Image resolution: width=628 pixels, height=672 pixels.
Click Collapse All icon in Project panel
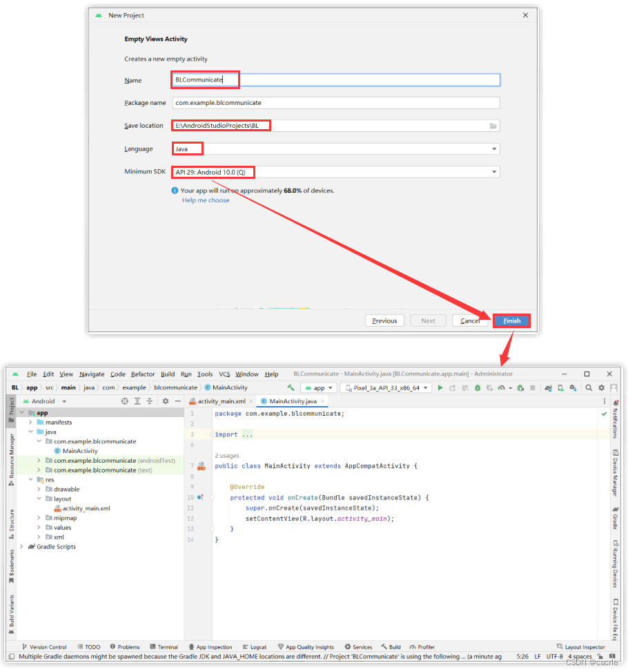(150, 401)
